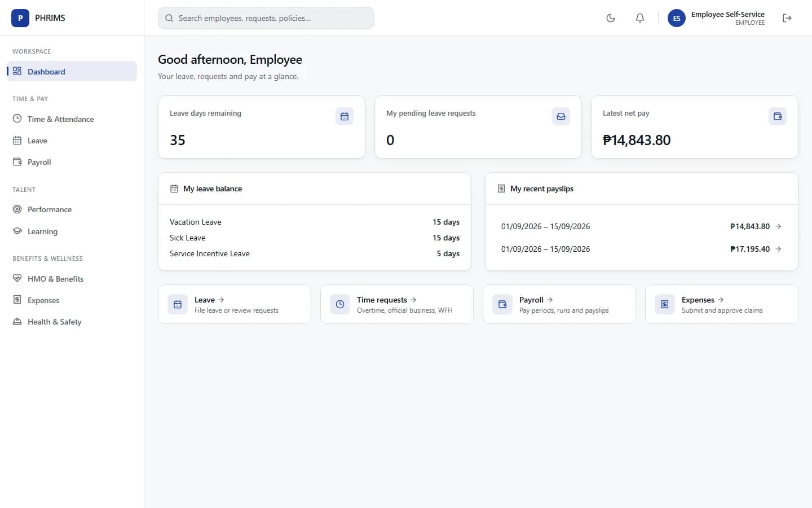Open Performance in sidebar

coord(72,209)
